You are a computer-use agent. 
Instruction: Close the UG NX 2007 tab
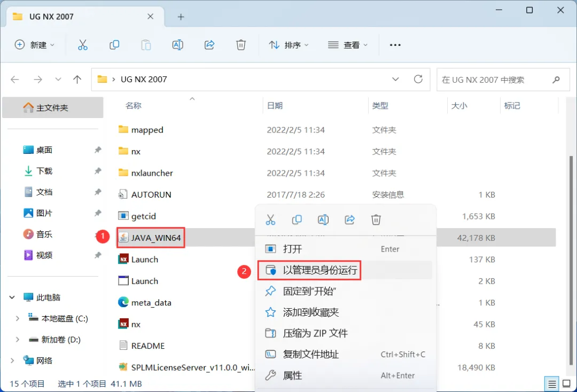pos(150,17)
